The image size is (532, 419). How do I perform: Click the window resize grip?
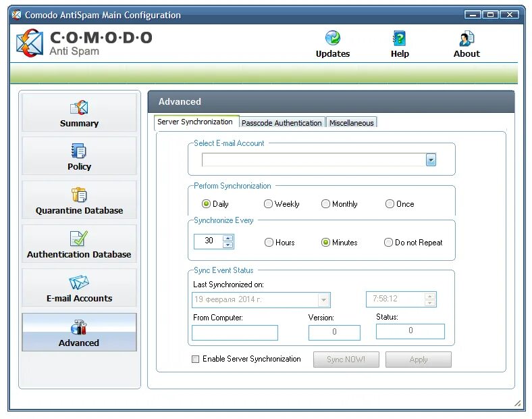click(x=516, y=403)
